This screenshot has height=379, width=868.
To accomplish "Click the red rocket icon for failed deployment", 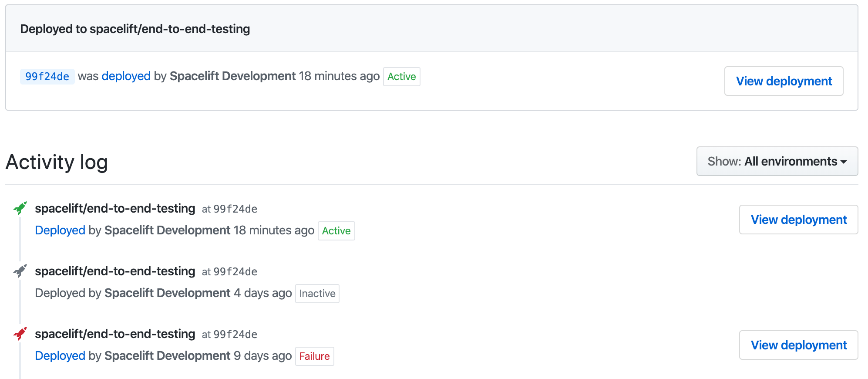I will 20,333.
